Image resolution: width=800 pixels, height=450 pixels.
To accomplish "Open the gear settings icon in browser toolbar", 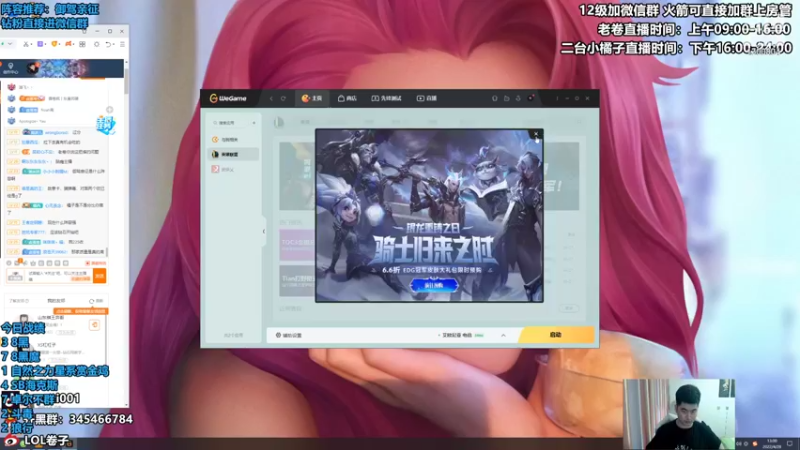I will [96, 44].
